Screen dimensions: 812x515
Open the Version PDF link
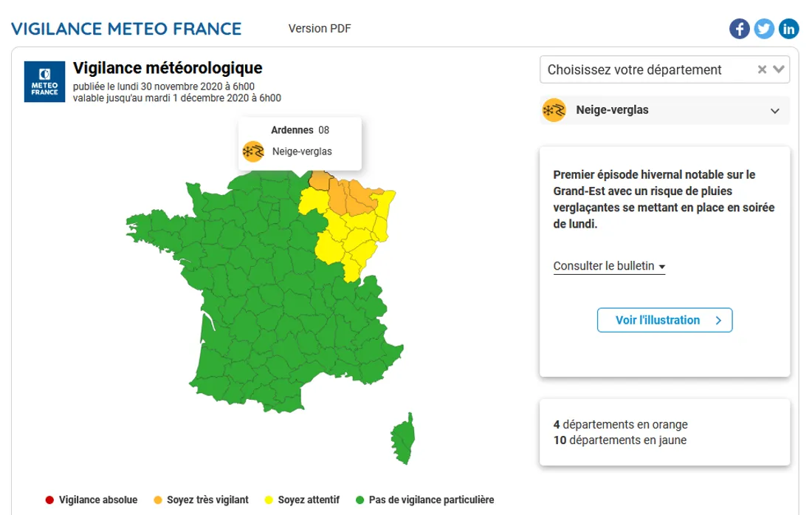tap(320, 29)
